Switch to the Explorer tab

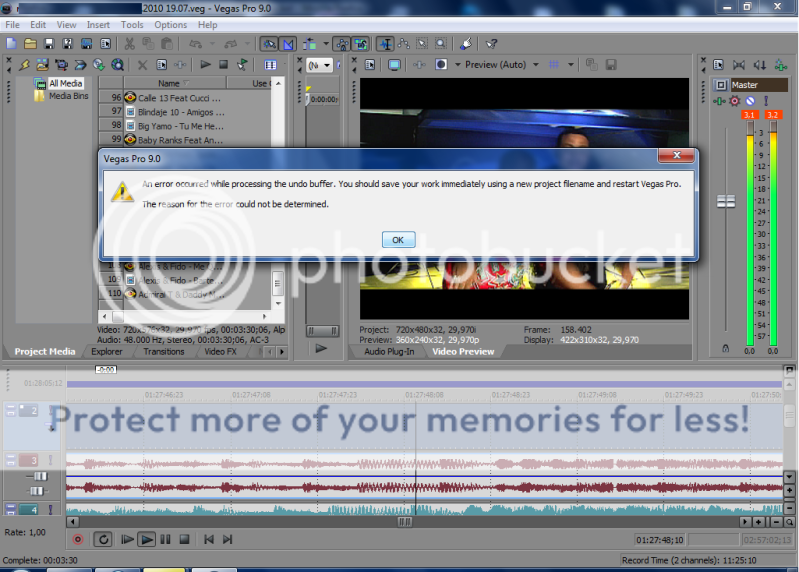pos(106,351)
